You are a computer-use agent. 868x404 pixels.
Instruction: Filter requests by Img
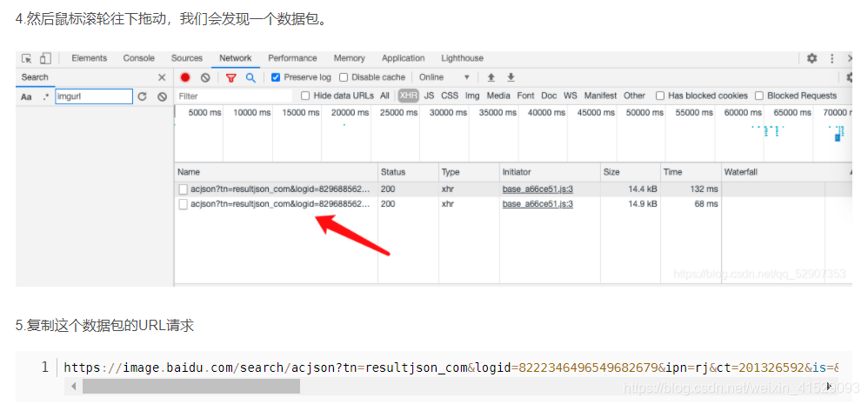click(472, 96)
